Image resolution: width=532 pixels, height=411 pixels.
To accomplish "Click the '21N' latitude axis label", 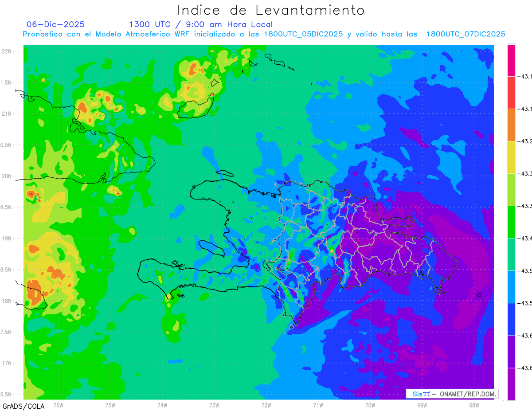I will pyautogui.click(x=8, y=114).
